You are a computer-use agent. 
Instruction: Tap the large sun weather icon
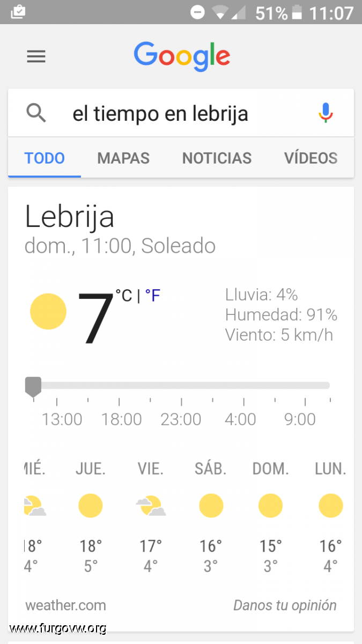(48, 311)
